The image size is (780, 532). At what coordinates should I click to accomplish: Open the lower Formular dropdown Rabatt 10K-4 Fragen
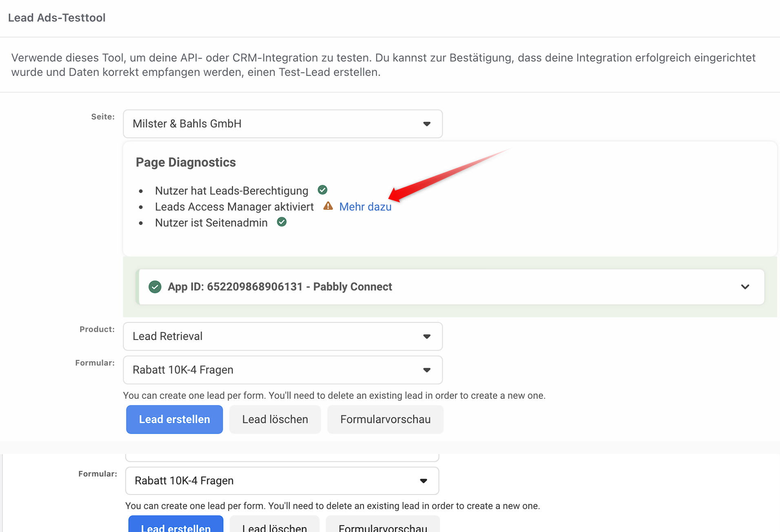(x=282, y=481)
